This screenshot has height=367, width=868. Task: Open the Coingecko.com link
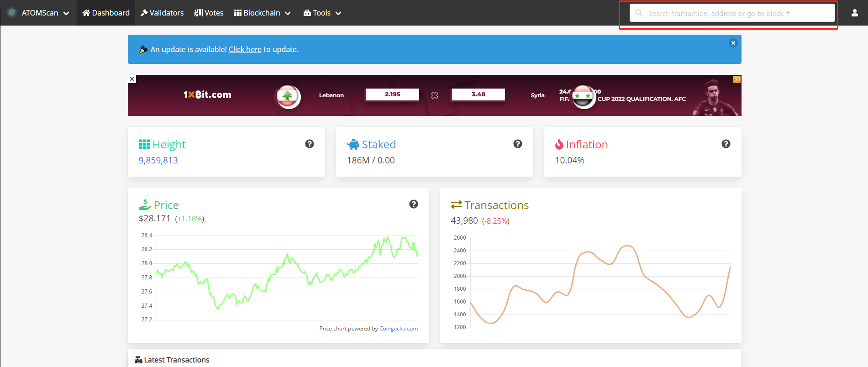pos(398,329)
